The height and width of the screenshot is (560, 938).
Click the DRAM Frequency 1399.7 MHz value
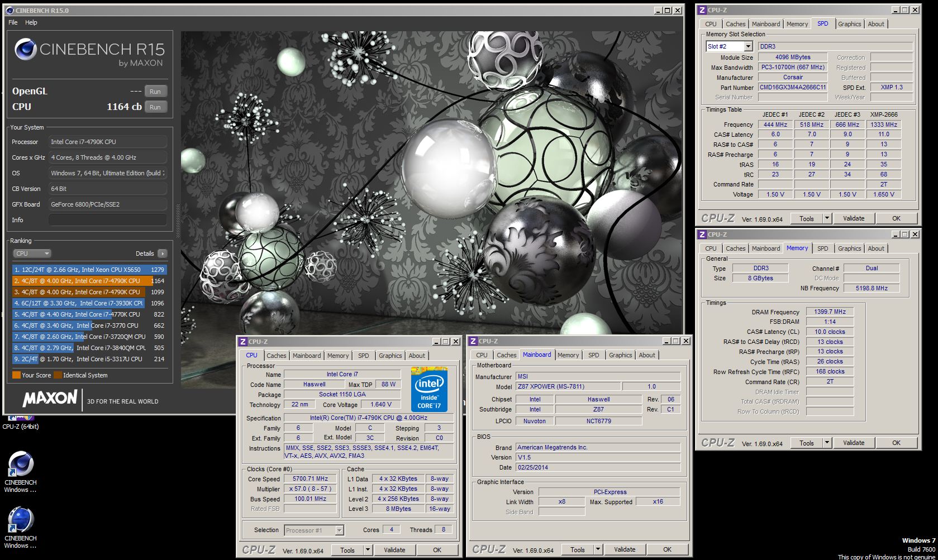pos(830,312)
